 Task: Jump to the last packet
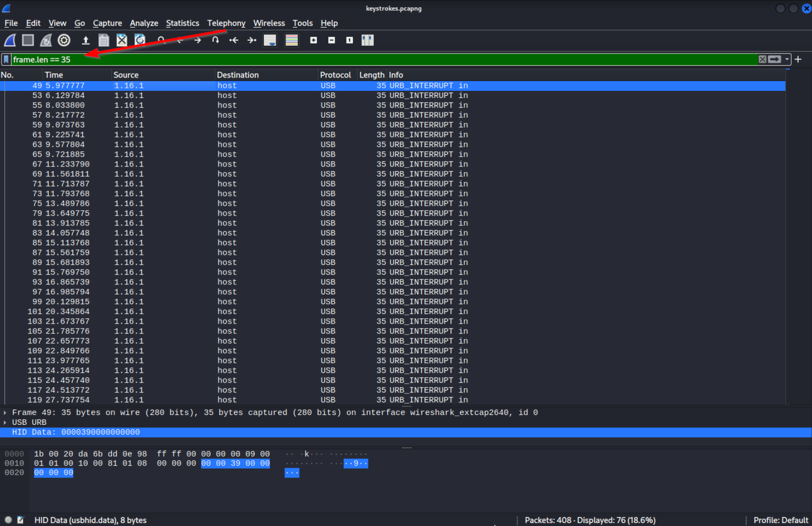pyautogui.click(x=252, y=40)
